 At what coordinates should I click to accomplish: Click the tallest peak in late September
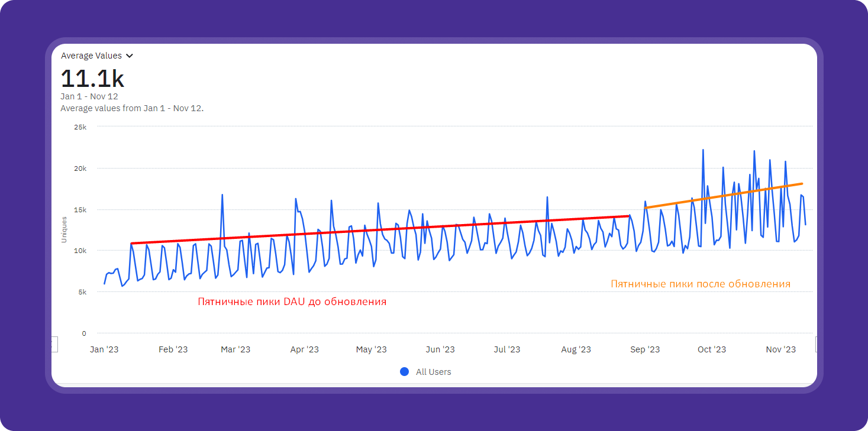point(703,150)
